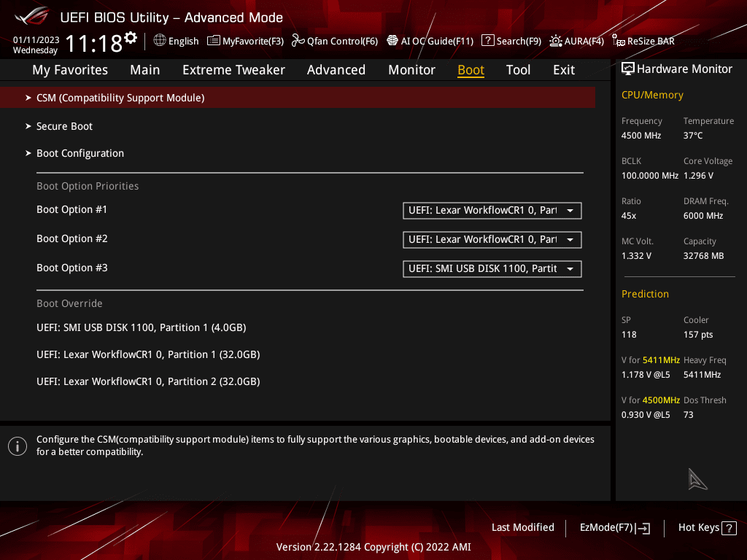
Task: Open Extreme Tweaker tab
Action: point(233,70)
